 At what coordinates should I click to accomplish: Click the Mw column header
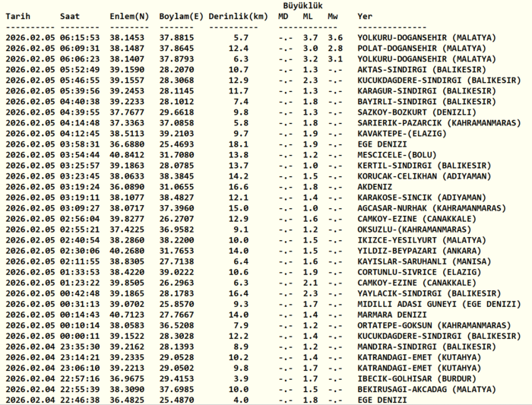point(334,16)
